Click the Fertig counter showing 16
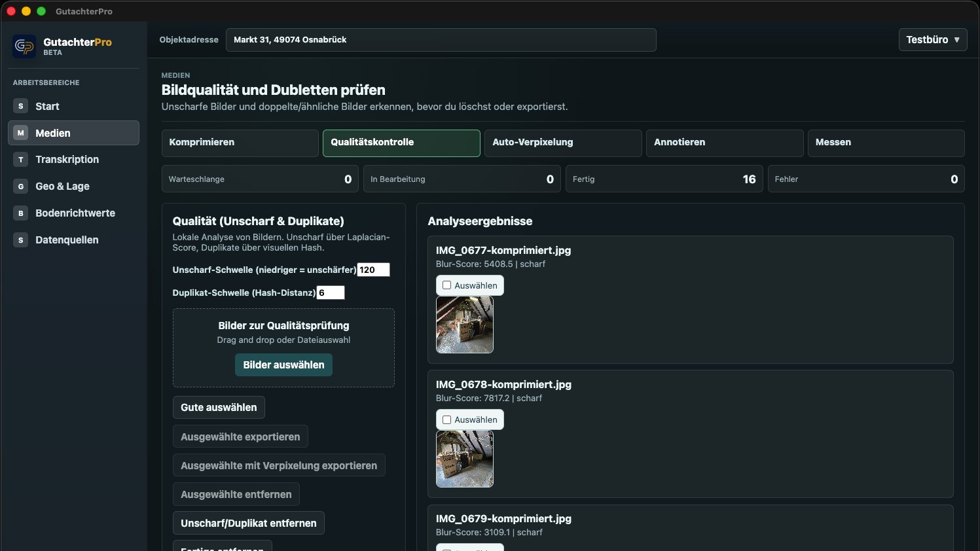The width and height of the screenshot is (980, 551). click(x=664, y=179)
